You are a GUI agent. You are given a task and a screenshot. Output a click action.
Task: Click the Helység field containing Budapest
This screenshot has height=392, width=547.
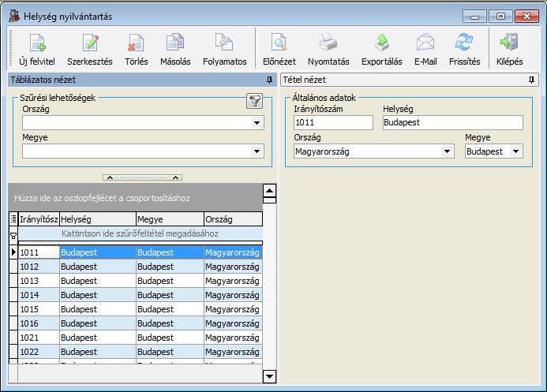click(453, 123)
